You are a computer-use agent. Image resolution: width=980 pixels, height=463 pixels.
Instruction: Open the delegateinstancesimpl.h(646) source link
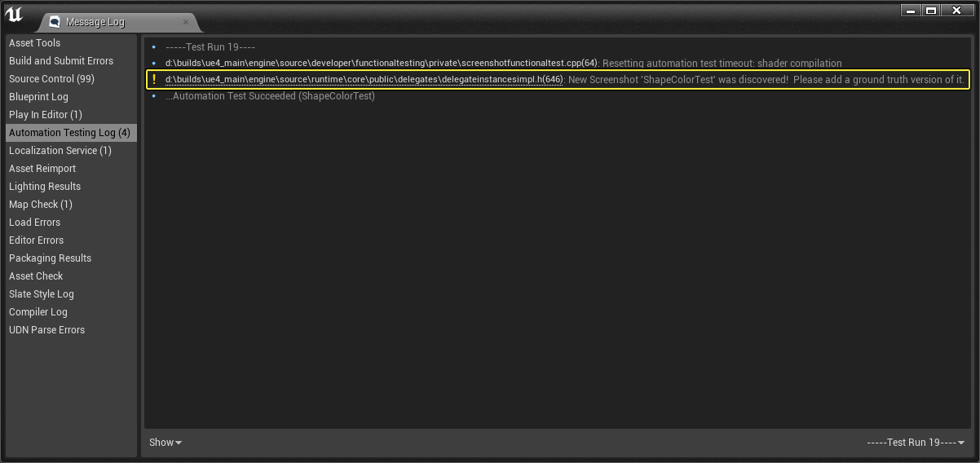tap(364, 79)
